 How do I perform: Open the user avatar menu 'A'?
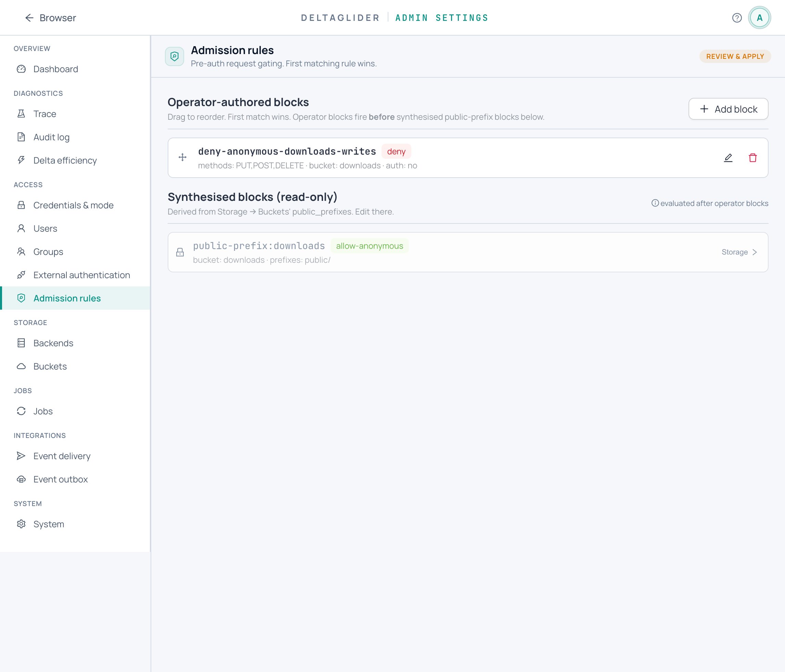(x=759, y=18)
